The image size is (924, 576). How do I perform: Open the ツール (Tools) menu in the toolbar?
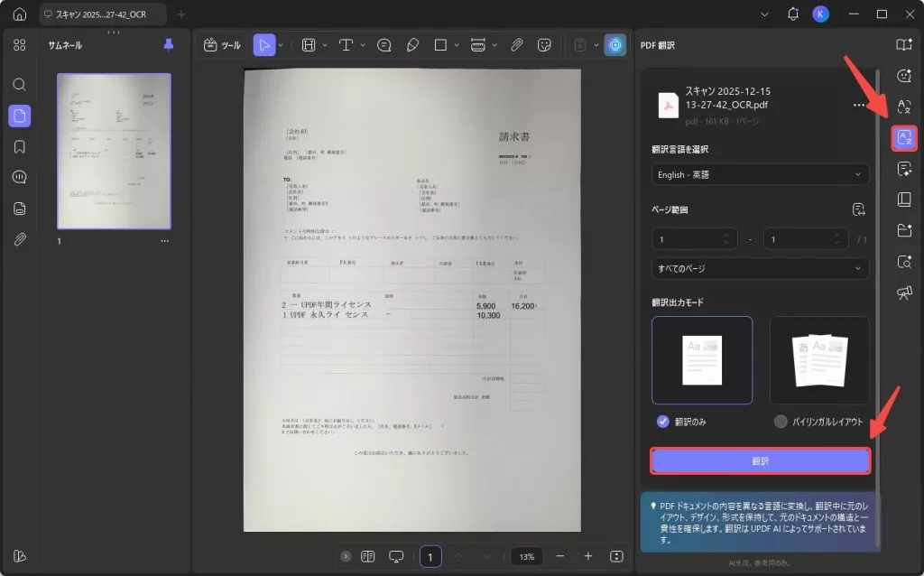point(220,44)
